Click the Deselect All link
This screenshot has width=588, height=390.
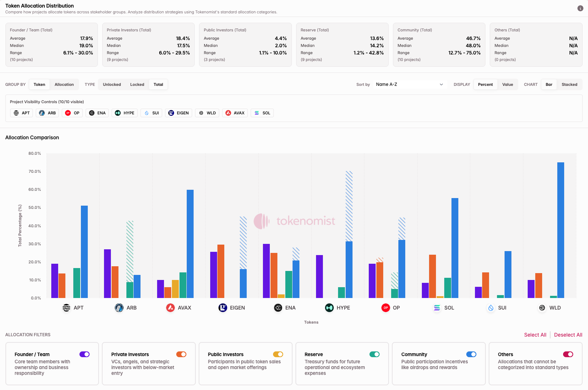click(x=568, y=335)
